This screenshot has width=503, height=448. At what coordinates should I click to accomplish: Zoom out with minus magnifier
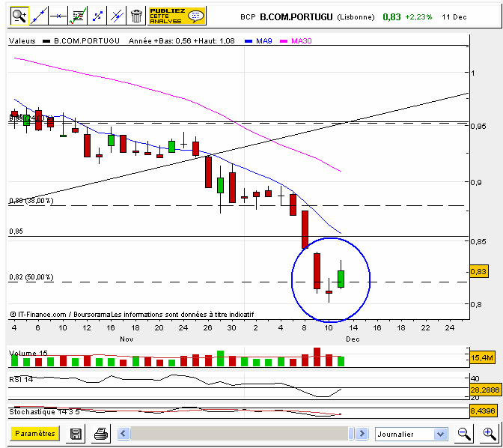(464, 434)
